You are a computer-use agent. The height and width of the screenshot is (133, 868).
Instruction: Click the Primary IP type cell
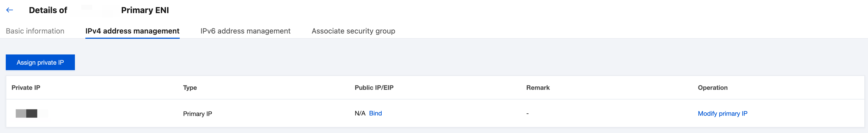(197, 114)
